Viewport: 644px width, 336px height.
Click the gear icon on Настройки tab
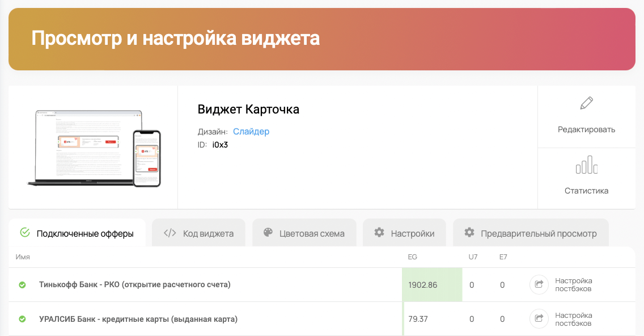tap(379, 232)
